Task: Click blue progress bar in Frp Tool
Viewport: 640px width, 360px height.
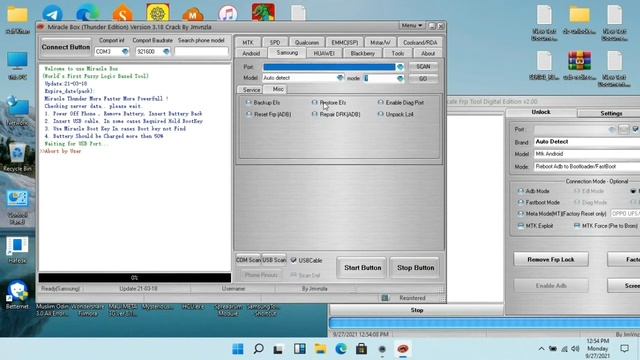Action: 484,323
